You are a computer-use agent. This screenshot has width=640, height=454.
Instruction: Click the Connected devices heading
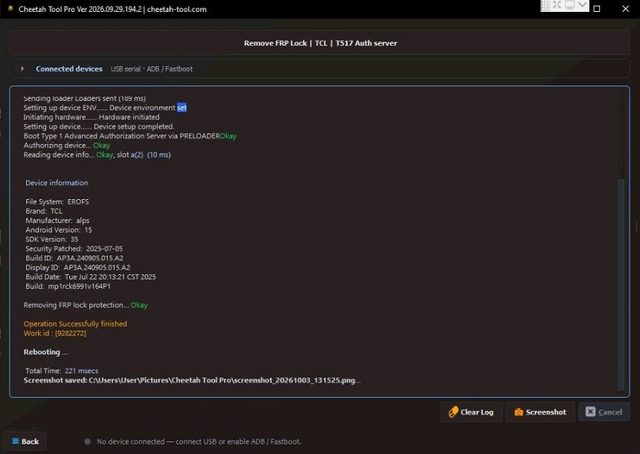point(69,69)
